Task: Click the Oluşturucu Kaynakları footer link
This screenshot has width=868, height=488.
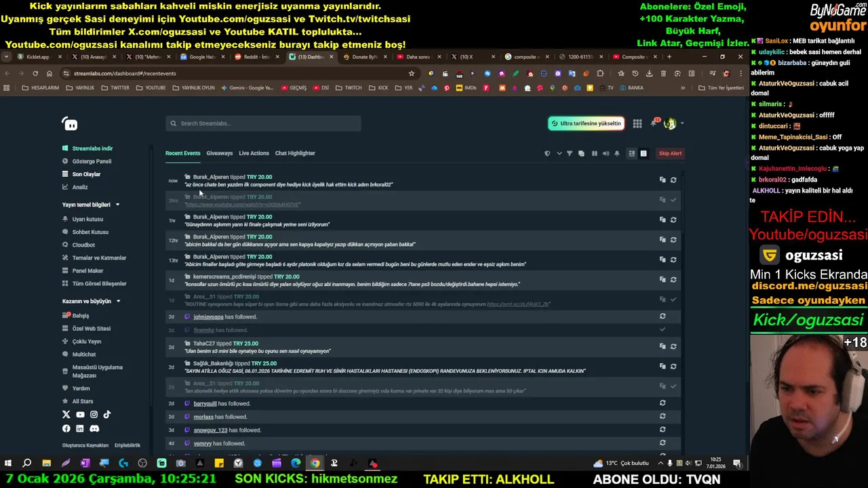Action: coord(85,445)
